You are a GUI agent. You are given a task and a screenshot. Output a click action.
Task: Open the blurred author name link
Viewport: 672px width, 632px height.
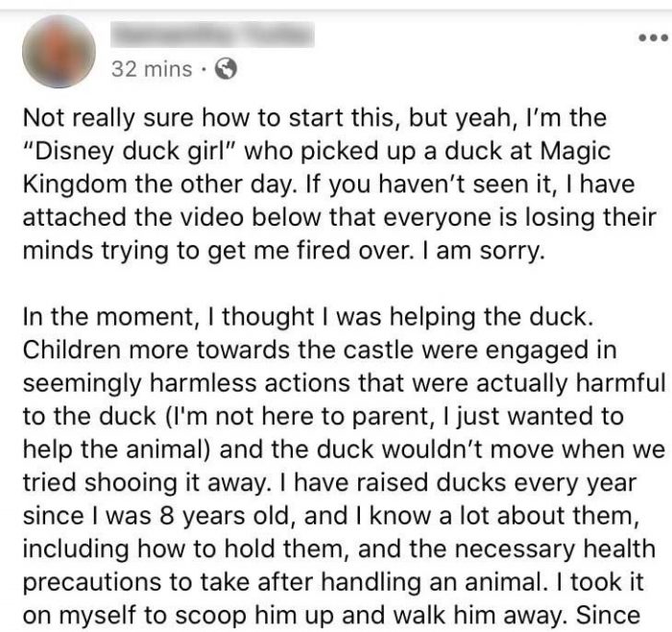[x=212, y=35]
